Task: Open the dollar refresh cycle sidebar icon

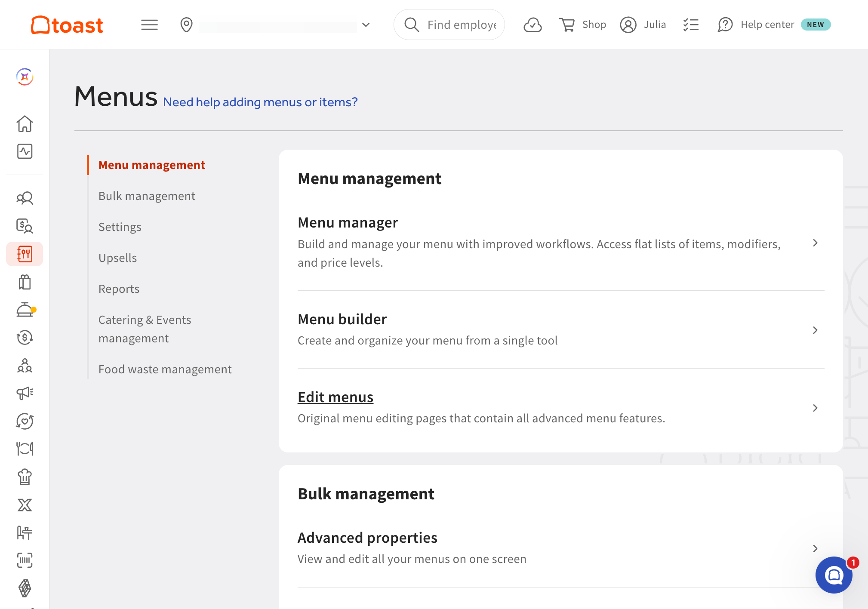Action: 25,338
